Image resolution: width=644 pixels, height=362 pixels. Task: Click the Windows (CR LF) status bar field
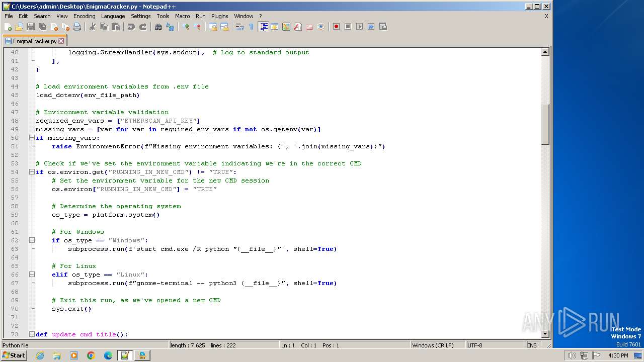click(437, 345)
